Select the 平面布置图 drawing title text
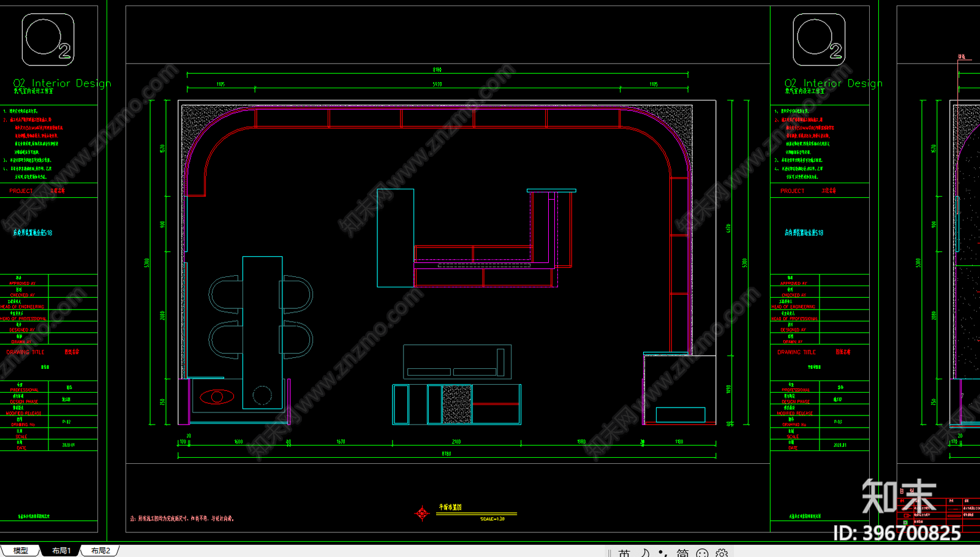The image size is (980, 557). [450, 507]
